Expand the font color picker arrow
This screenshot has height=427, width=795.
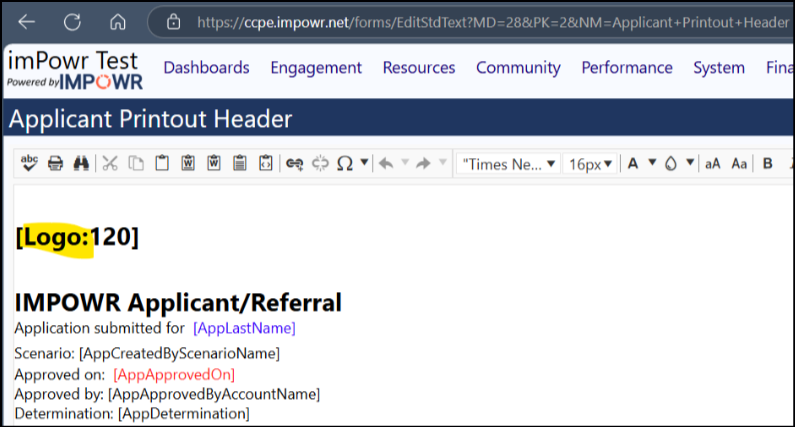point(652,163)
